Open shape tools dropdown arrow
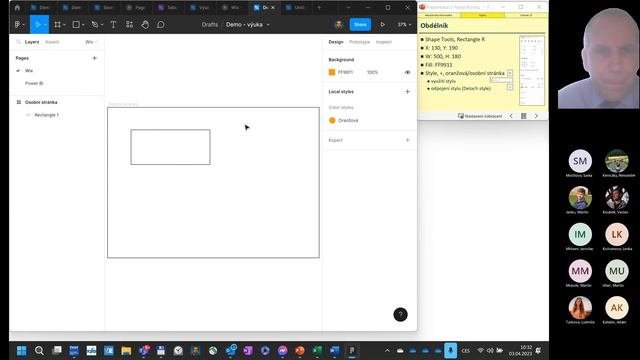Screen dimensions: 640x360 83,25
